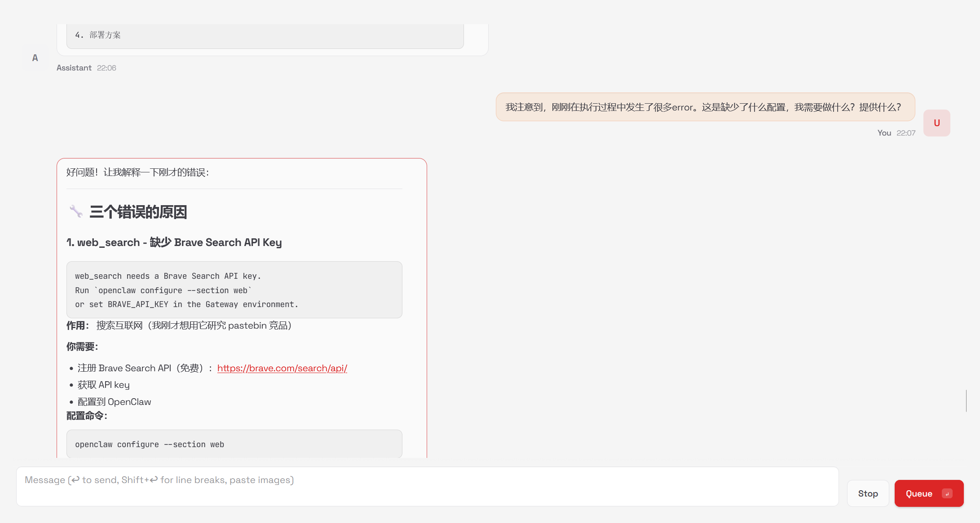The width and height of the screenshot is (980, 523).
Task: Click the 三个错误的原因 heading
Action: coord(138,212)
